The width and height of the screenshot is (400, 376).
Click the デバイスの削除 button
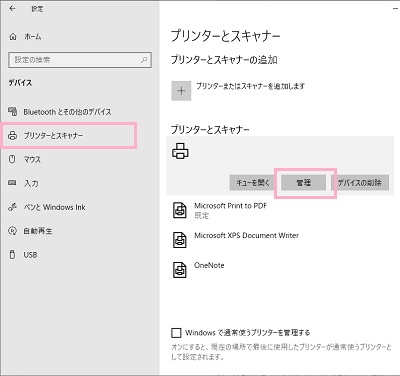(360, 183)
